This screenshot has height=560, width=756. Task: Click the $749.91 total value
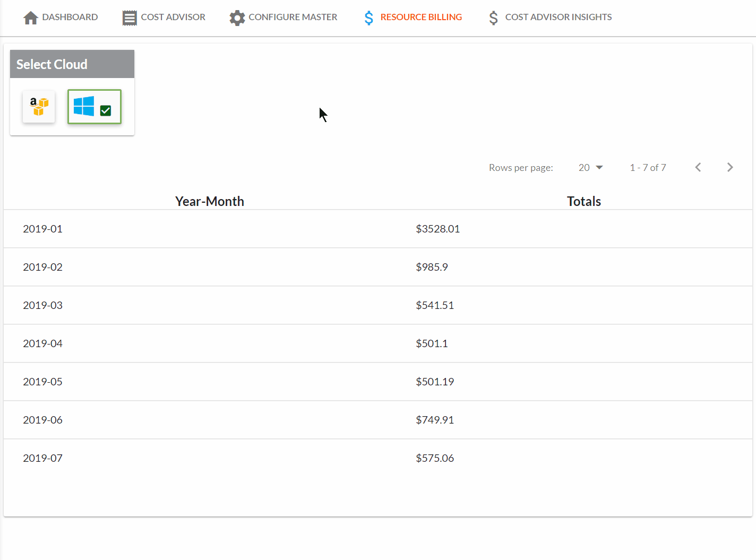[x=435, y=420]
